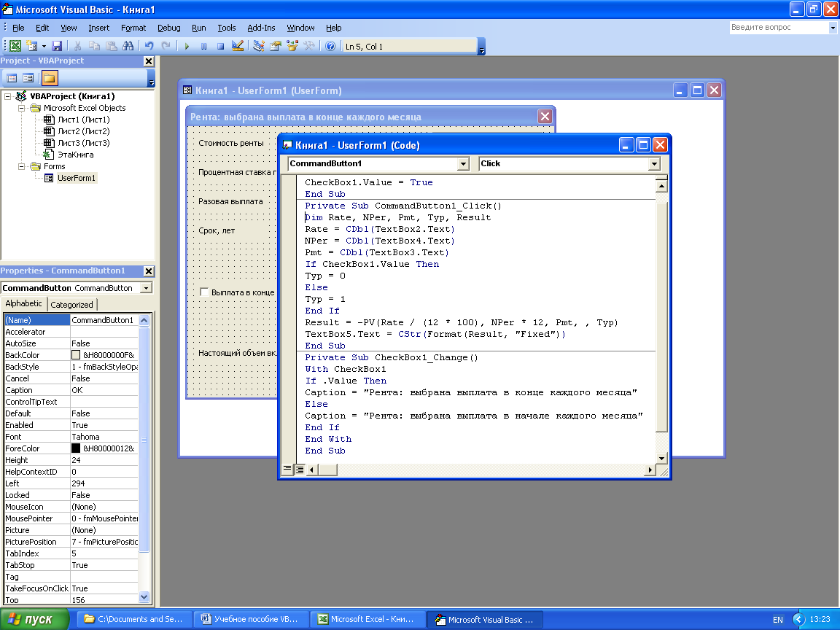
Task: Open the Toolbox hammer-wrench icon
Action: click(x=309, y=46)
